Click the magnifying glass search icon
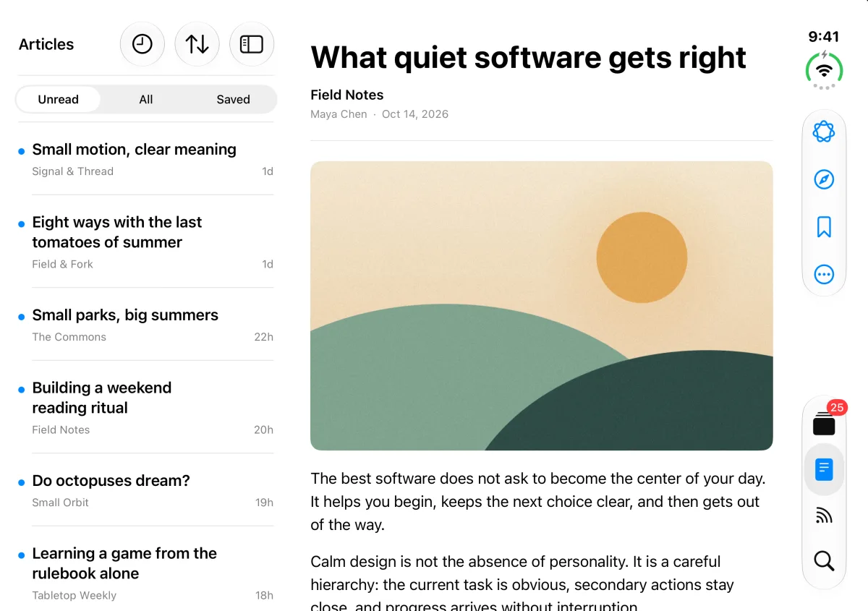The width and height of the screenshot is (868, 611). tap(824, 560)
